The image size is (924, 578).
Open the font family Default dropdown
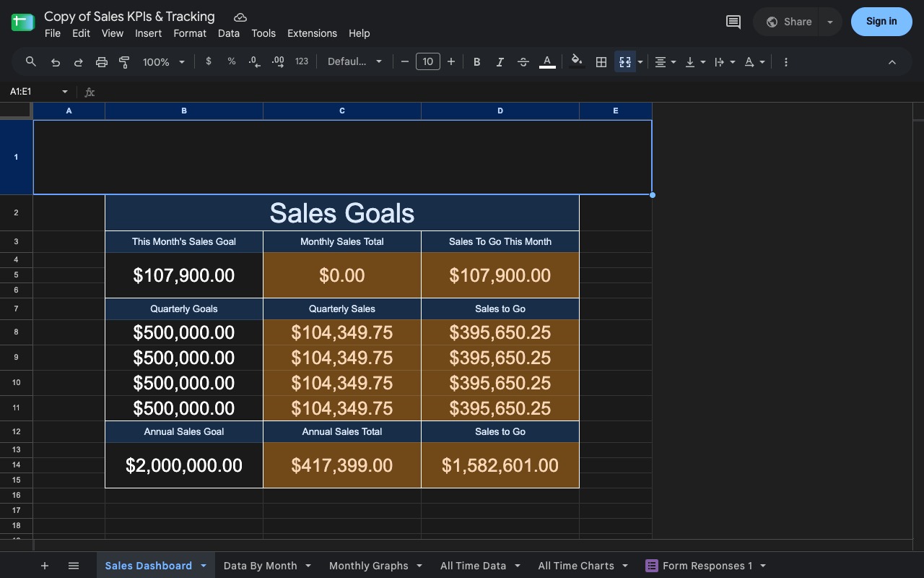(354, 61)
